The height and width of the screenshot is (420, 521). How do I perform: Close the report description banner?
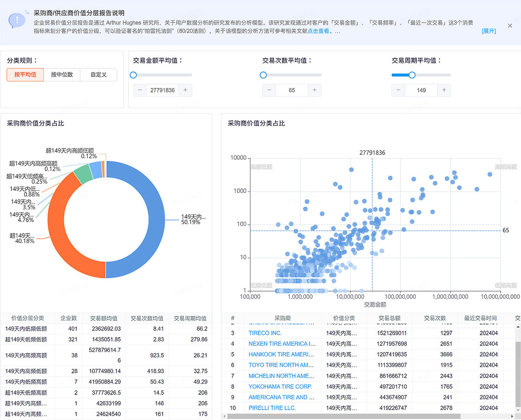[510, 26]
